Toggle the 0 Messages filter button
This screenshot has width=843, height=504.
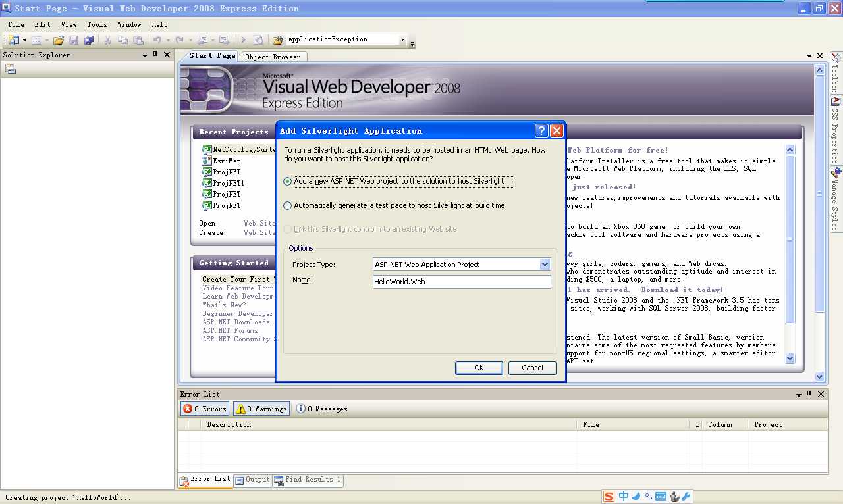(321, 409)
